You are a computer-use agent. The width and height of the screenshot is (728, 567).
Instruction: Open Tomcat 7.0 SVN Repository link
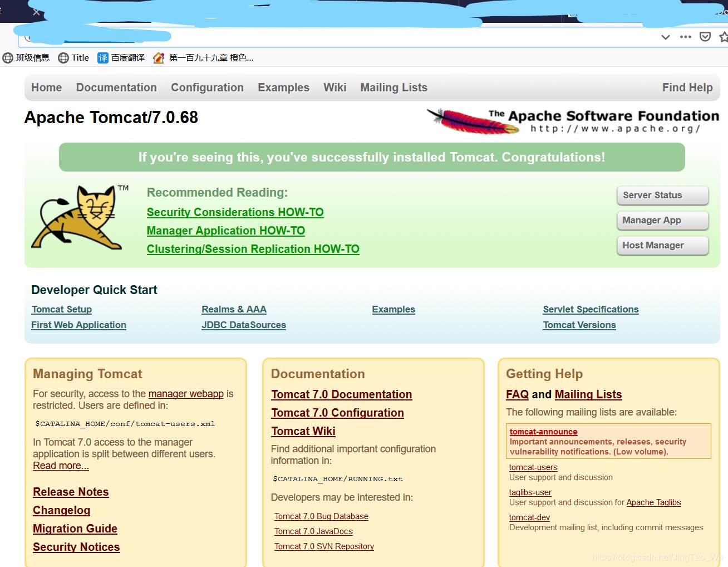(324, 546)
